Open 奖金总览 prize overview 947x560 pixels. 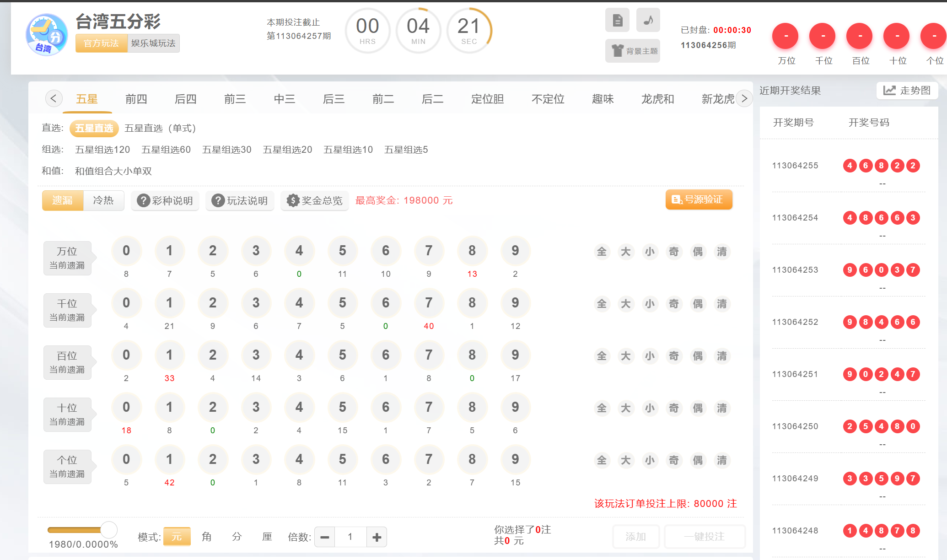coord(315,201)
